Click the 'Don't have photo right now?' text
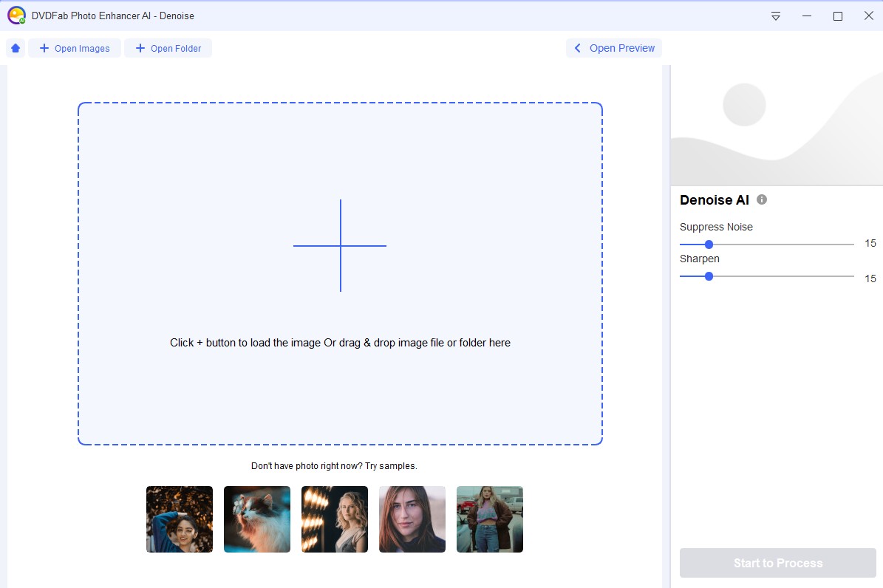883x588 pixels. point(307,466)
